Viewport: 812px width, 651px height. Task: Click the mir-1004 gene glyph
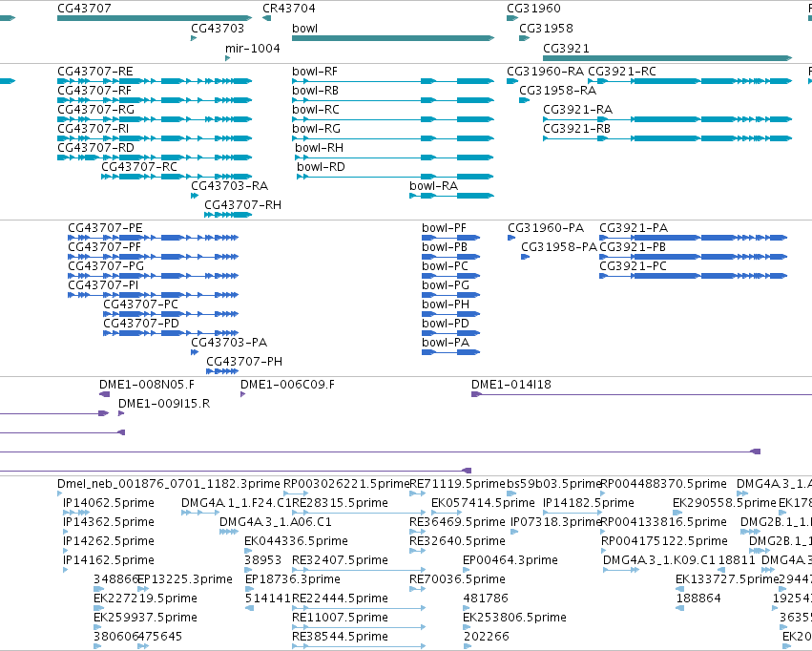pyautogui.click(x=227, y=58)
